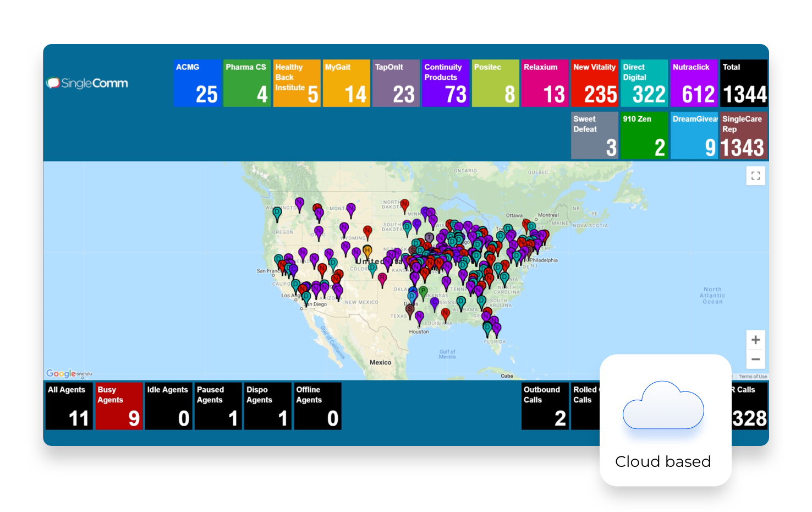Image resolution: width=812 pixels, height=512 pixels.
Task: Click the green P marker near Dallas
Action: pyautogui.click(x=423, y=289)
